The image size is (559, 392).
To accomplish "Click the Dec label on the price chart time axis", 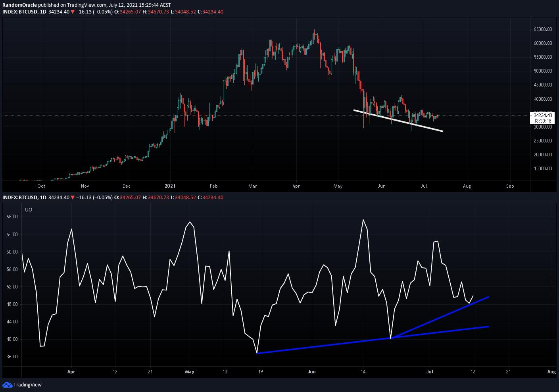I will tap(127, 186).
